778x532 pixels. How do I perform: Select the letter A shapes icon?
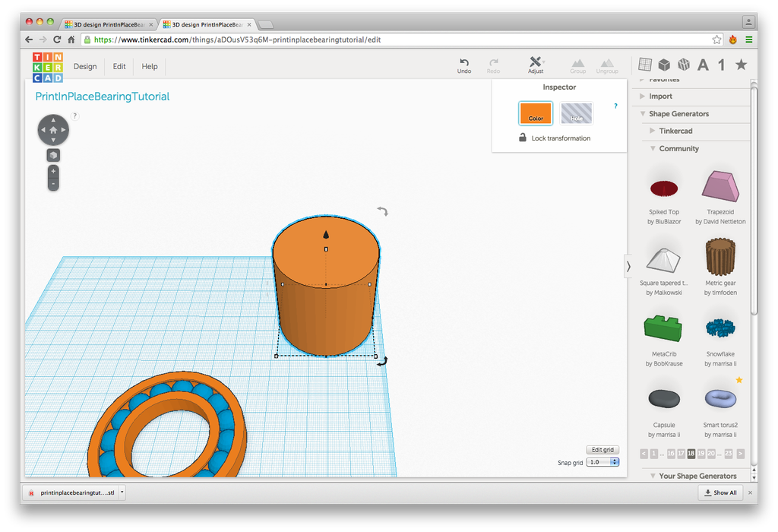[x=703, y=65]
